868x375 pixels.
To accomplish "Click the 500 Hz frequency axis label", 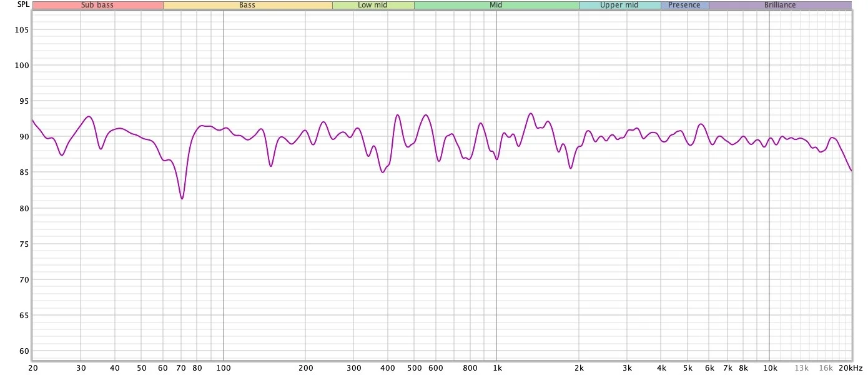I will [x=414, y=367].
